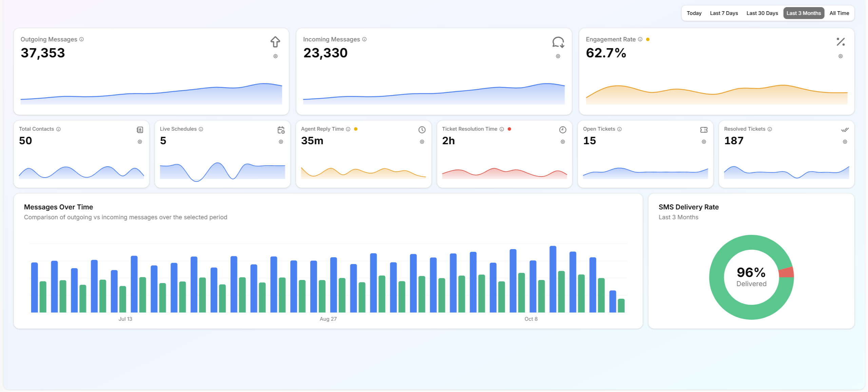Choose the All Time range
Screen dimensions: 868x392
(x=839, y=13)
